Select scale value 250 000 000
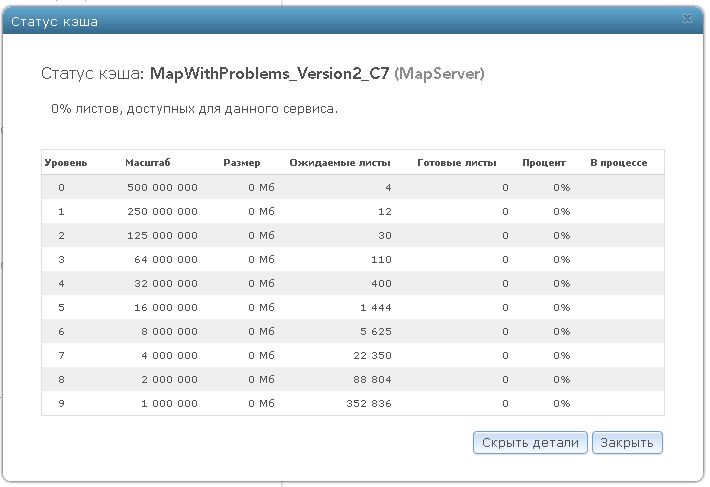Viewport: 710px width, 487px height. (162, 211)
